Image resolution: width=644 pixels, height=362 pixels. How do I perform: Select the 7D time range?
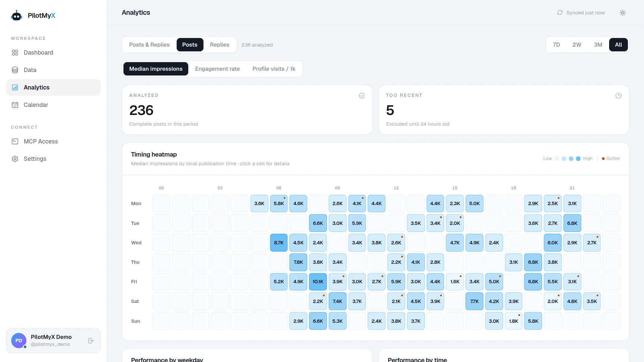tap(556, 45)
